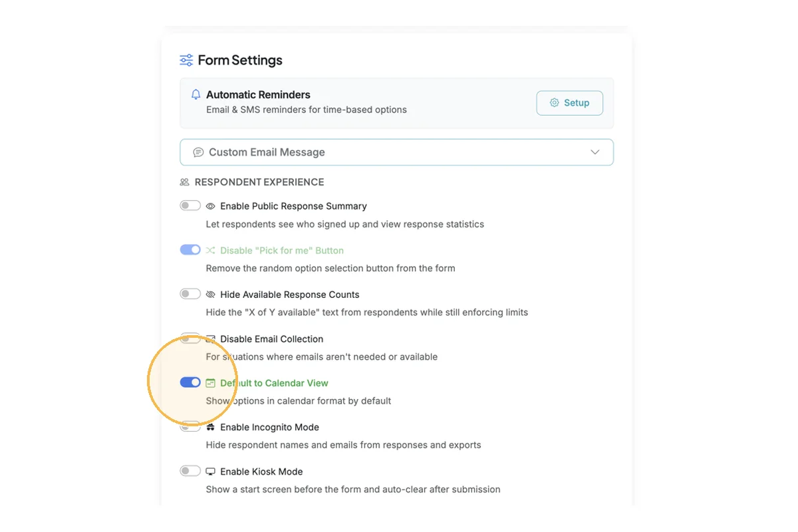
Task: Click the RESPONDENT EXPERIENCE section label
Action: [259, 182]
